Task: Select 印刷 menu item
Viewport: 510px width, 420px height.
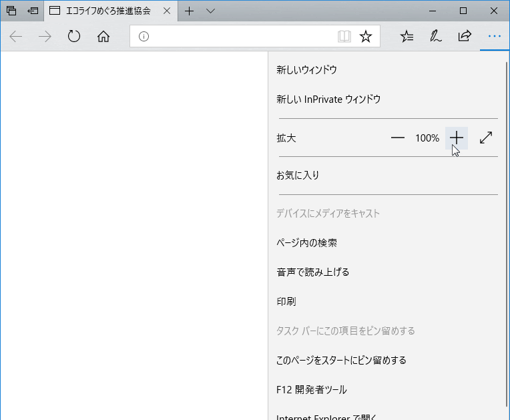Action: (x=387, y=302)
